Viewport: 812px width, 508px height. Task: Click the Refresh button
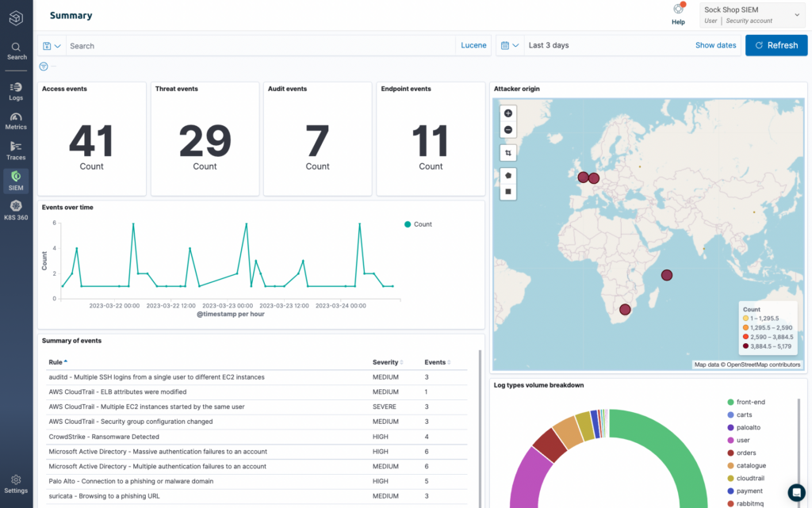point(776,45)
